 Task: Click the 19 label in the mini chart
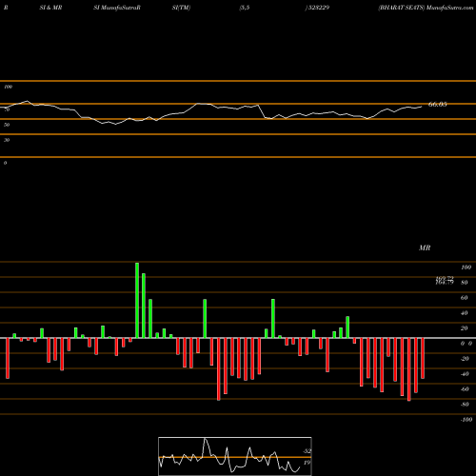(307, 463)
